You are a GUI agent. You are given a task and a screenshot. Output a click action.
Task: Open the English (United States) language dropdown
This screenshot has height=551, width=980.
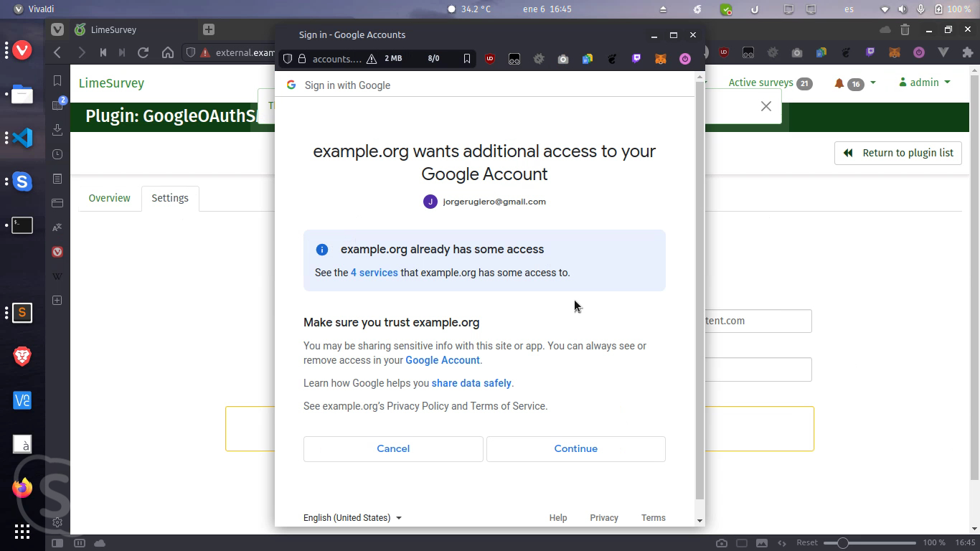pos(352,518)
